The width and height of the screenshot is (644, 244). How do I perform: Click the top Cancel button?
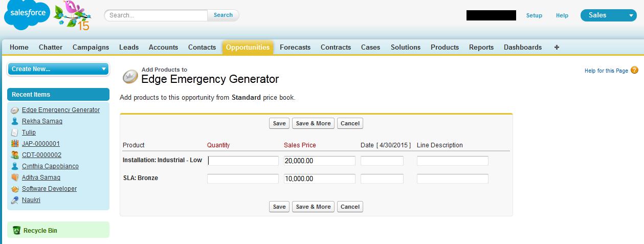coord(350,123)
